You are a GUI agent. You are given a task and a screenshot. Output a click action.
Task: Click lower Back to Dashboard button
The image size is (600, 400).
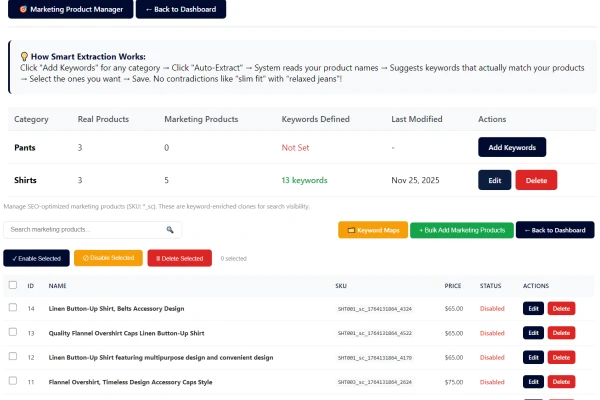[x=555, y=230]
